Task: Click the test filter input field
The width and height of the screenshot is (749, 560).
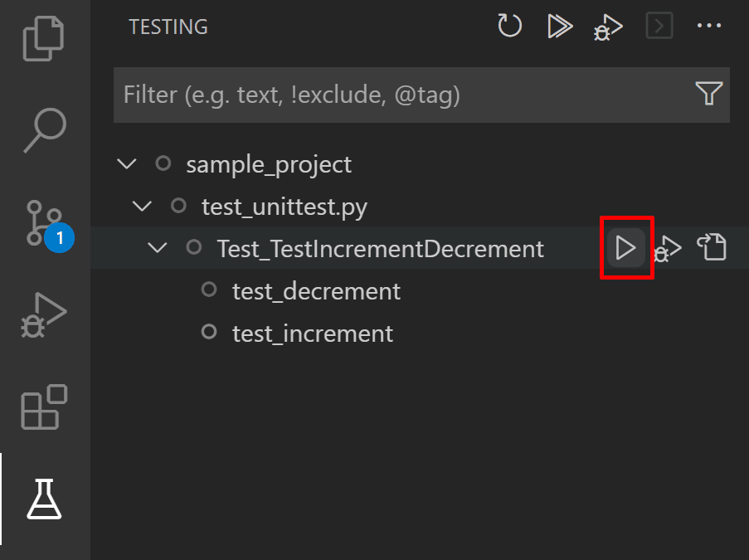Action: (373, 94)
